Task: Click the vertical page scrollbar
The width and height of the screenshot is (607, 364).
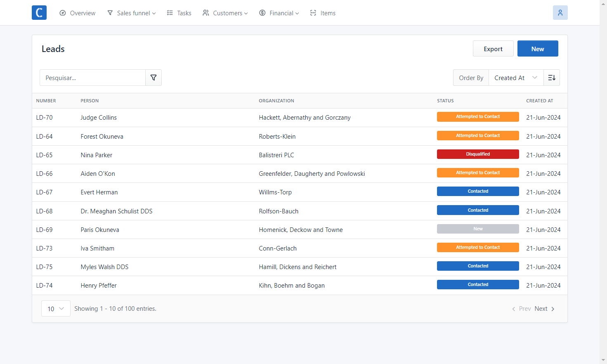Action: pyautogui.click(x=603, y=182)
